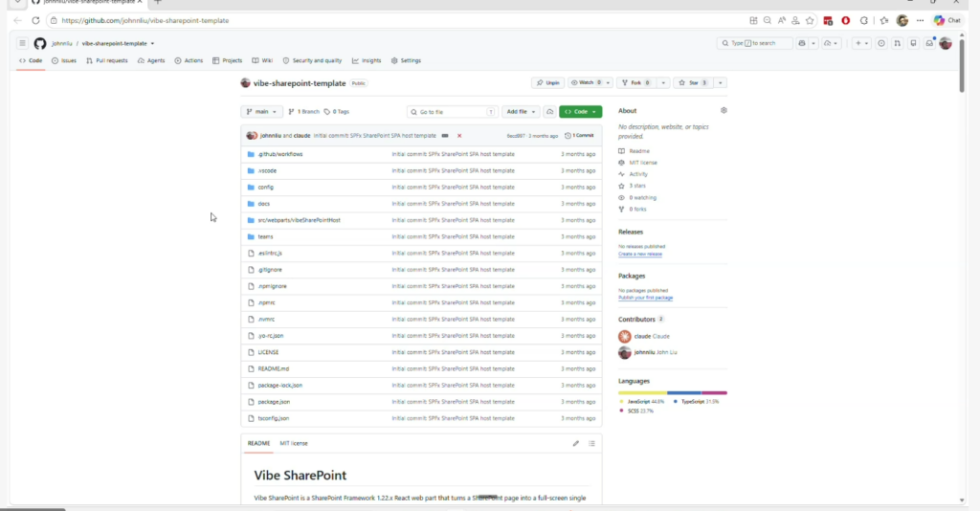Click the Watch button to toggle watching

tap(586, 82)
